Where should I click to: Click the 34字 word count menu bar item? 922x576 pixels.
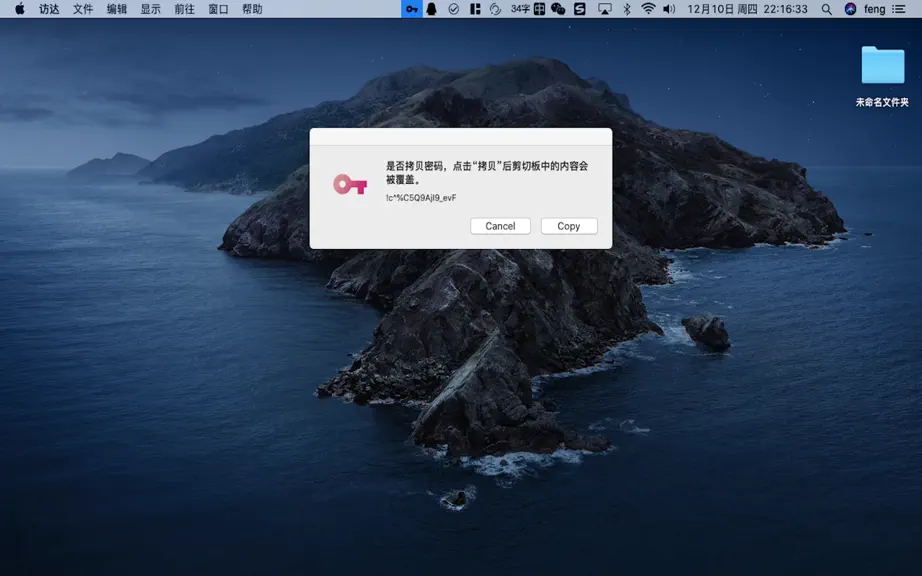tap(520, 9)
